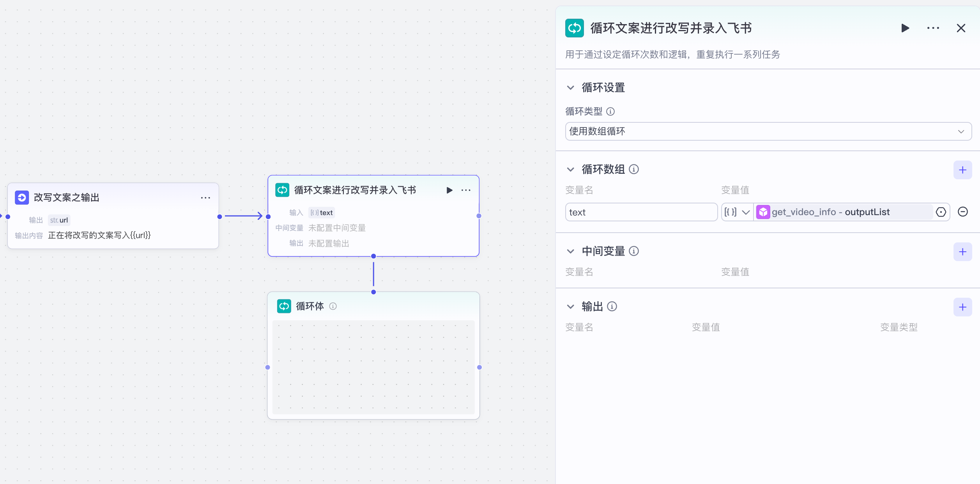Remove the text loop array variable
980x484 pixels.
pos(962,212)
